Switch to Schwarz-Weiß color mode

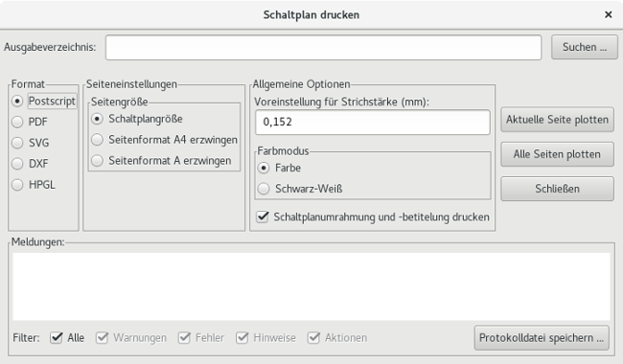264,189
